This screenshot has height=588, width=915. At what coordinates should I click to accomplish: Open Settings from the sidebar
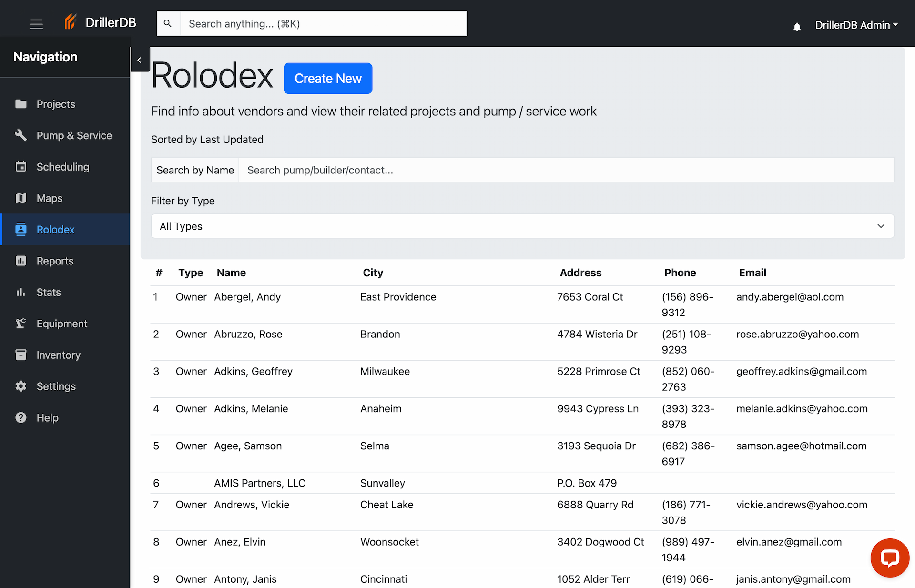click(56, 386)
